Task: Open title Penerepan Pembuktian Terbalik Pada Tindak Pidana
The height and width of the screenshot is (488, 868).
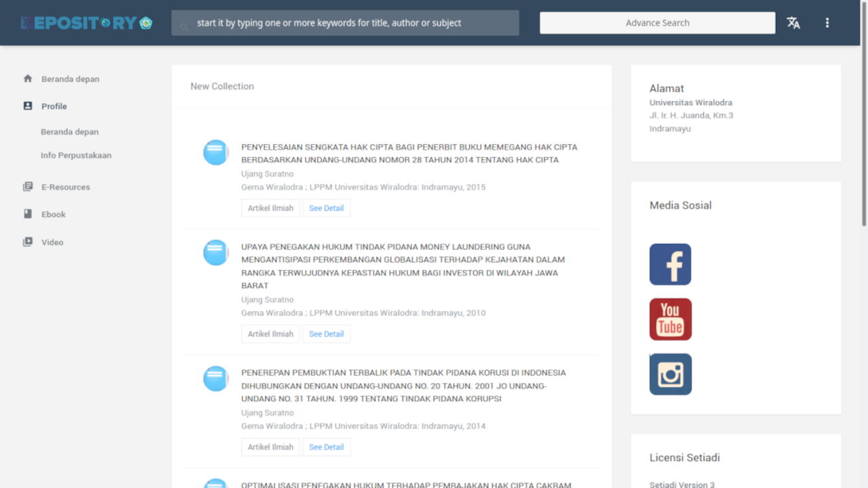Action: tap(404, 386)
